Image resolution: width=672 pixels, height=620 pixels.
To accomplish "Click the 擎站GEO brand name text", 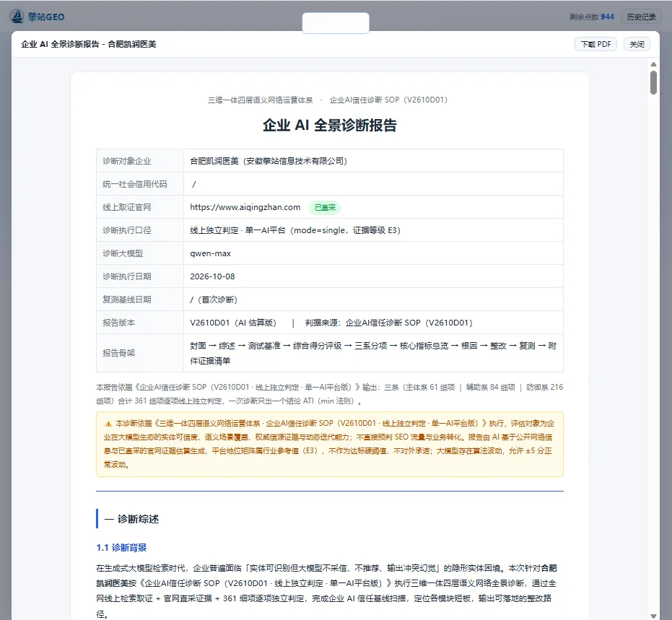I will click(46, 17).
